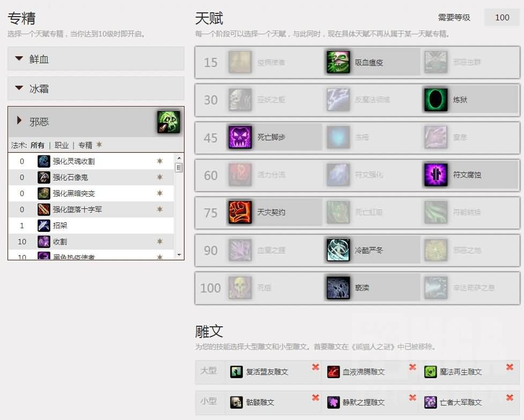Show 所有 spells in the spell filter
524x420 pixels.
37,145
